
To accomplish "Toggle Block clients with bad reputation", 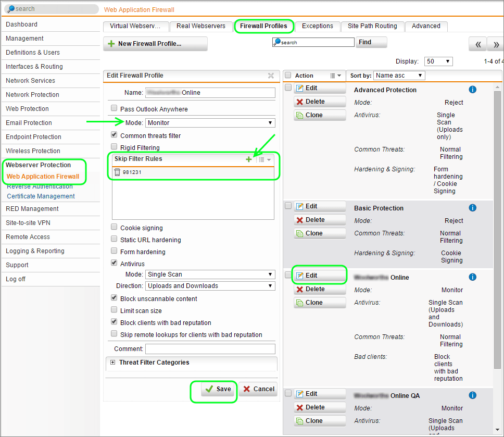I will tap(114, 321).
